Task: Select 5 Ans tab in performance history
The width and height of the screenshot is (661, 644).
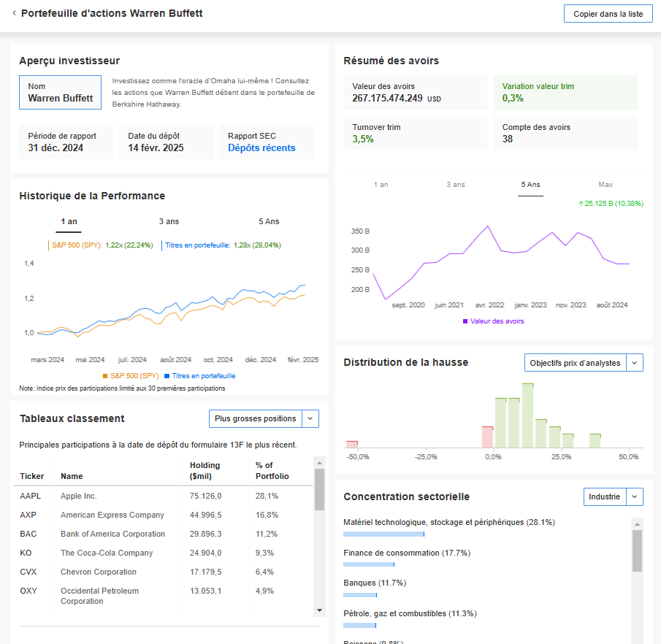Action: pos(269,221)
